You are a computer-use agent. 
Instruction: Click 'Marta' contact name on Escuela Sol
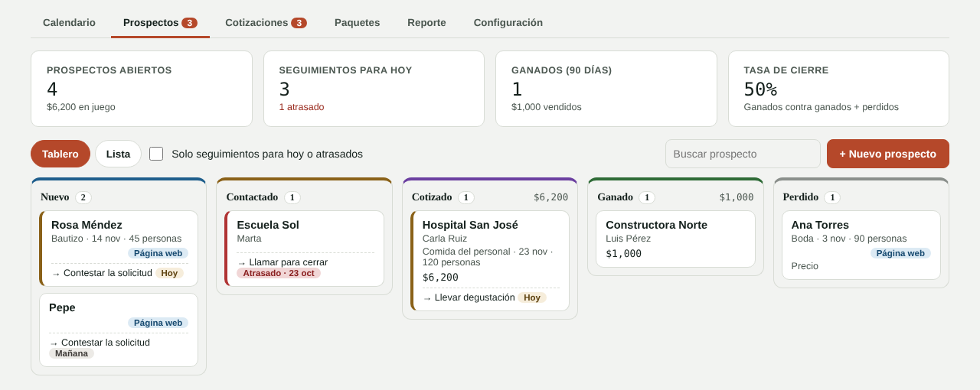pyautogui.click(x=249, y=239)
